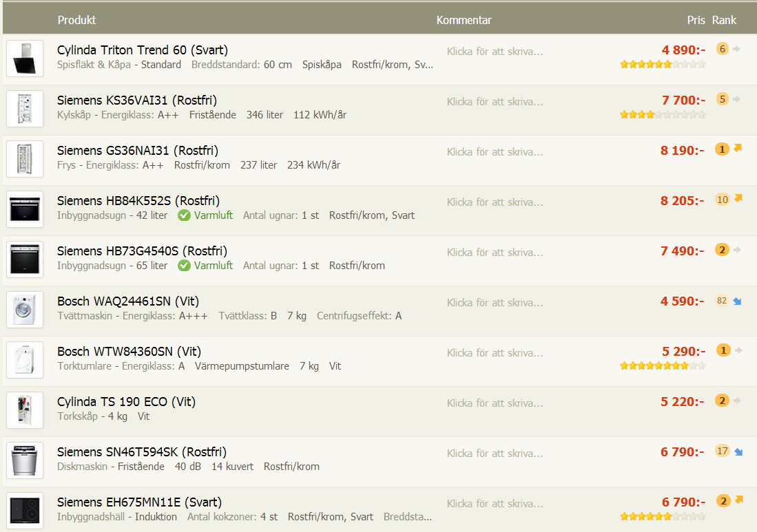This screenshot has width=757, height=532.
Task: Open Siemens GS36NAI31 (Rostfri) product link
Action: [x=138, y=151]
